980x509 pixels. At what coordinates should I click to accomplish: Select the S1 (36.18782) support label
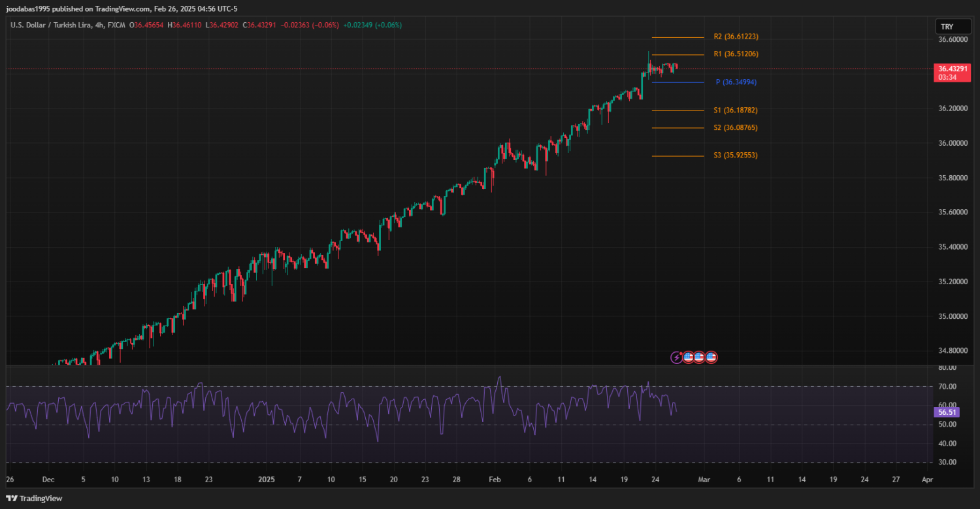pyautogui.click(x=736, y=110)
